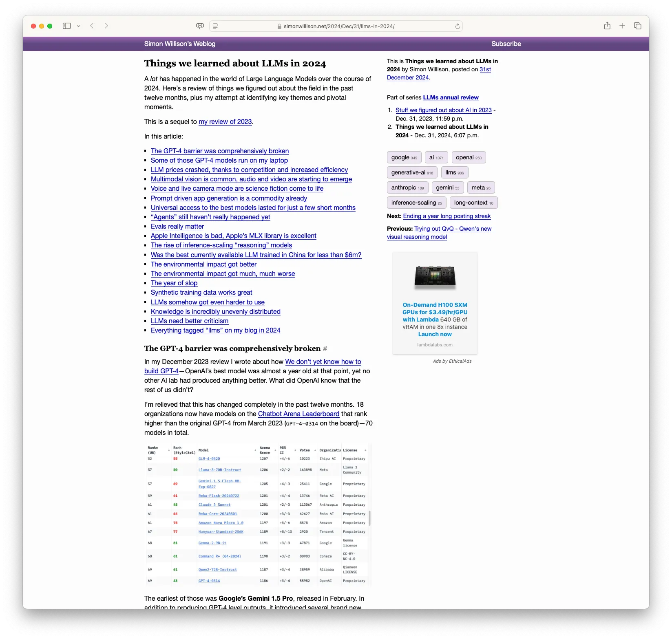Screen dimensions: 672x639
Task: Go forward with the right chevron
Action: coord(106,26)
